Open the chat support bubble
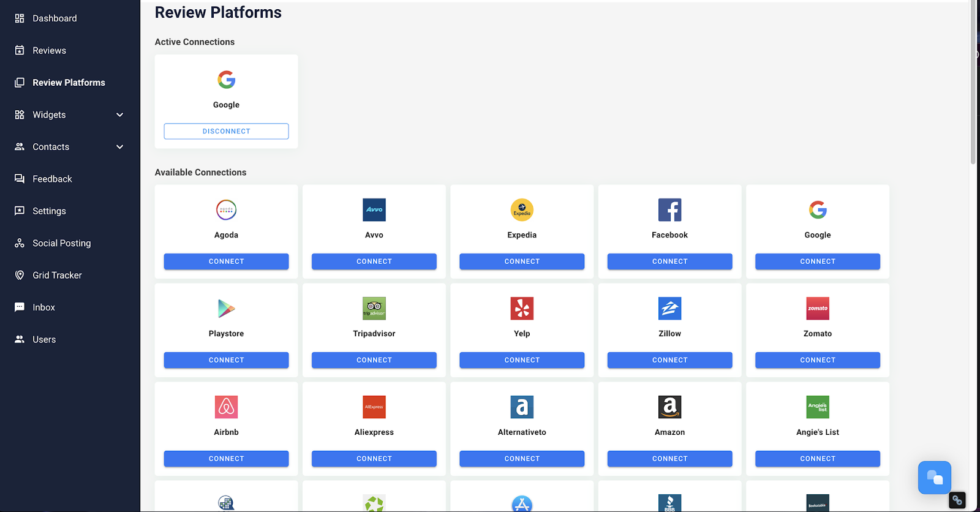 pyautogui.click(x=935, y=478)
